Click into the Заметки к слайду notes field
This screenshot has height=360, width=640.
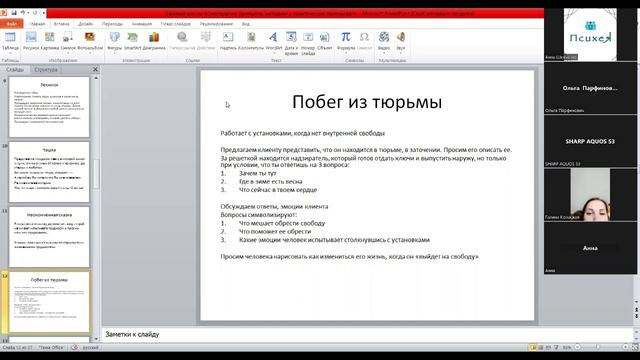point(367,334)
